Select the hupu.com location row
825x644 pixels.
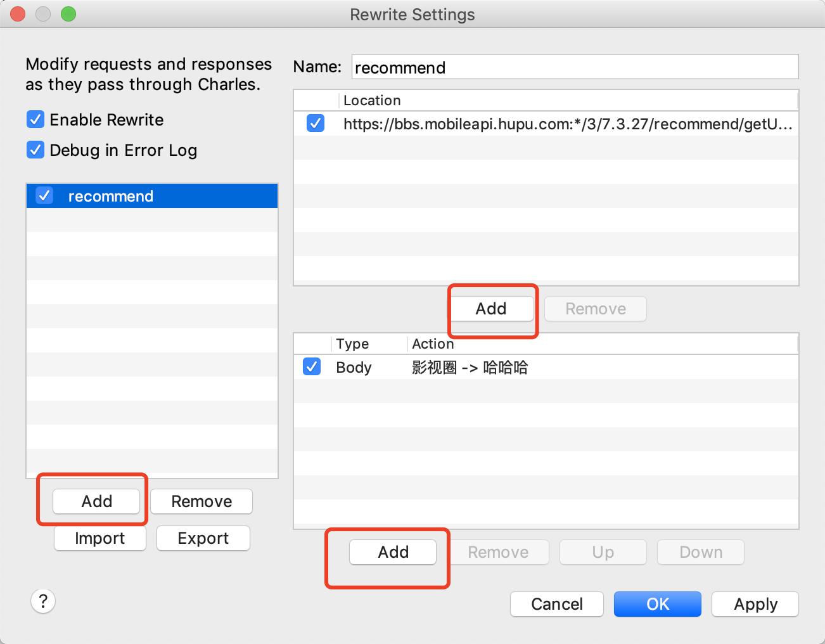567,124
